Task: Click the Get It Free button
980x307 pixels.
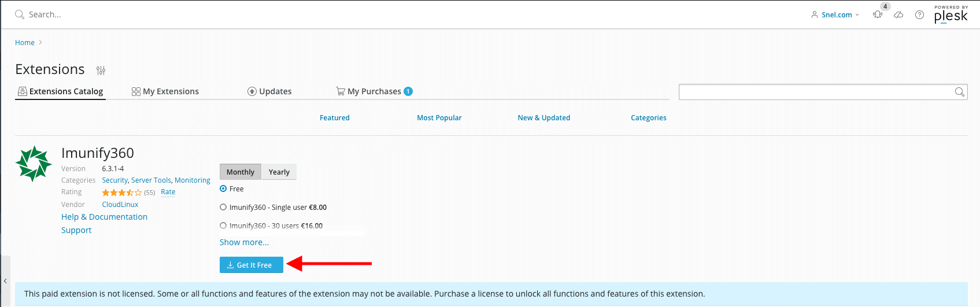Action: pos(252,265)
